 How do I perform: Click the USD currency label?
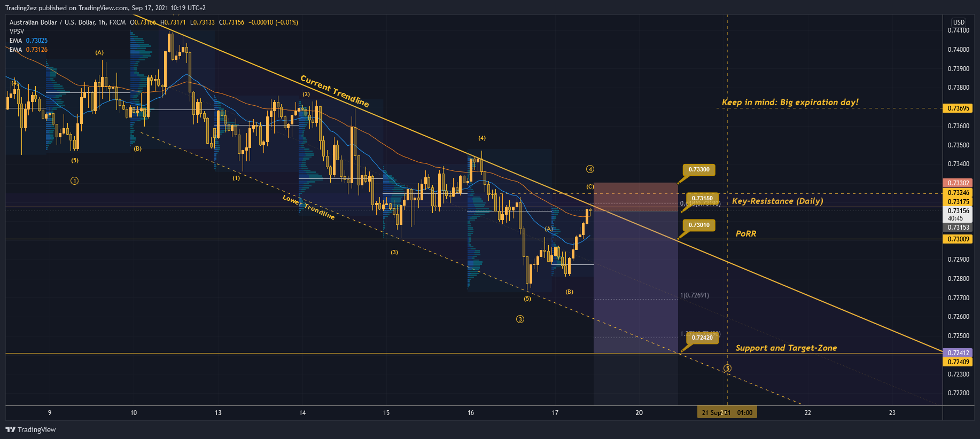click(959, 22)
